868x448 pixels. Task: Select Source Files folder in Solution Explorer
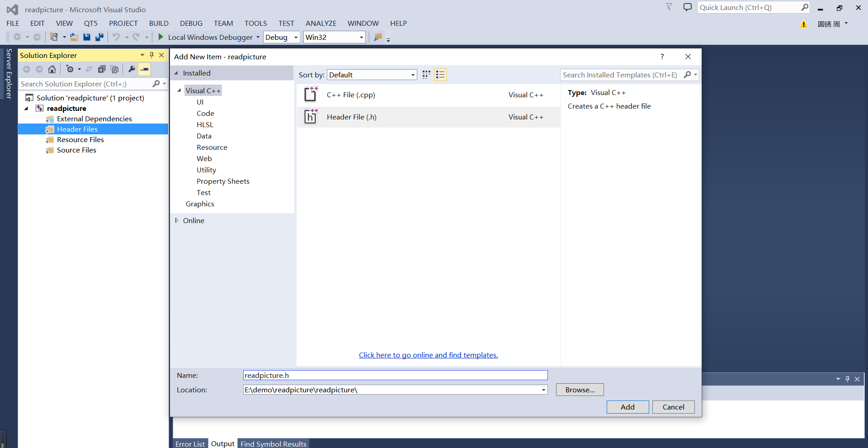[76, 150]
